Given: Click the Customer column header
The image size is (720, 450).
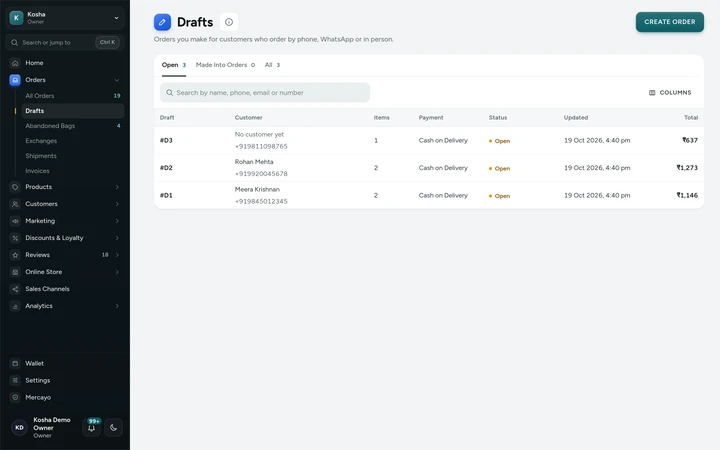Looking at the screenshot, I should pyautogui.click(x=248, y=118).
